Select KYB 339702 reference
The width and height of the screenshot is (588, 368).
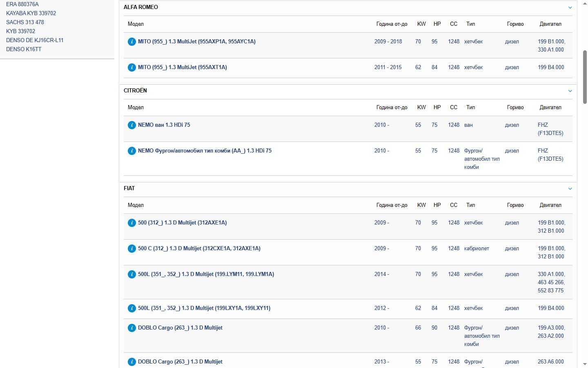pos(20,31)
